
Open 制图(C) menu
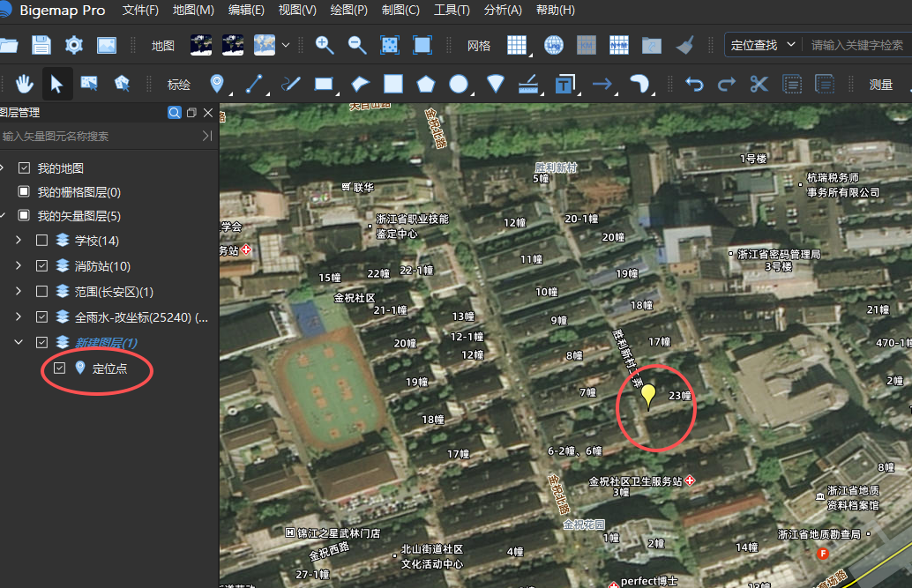point(400,11)
